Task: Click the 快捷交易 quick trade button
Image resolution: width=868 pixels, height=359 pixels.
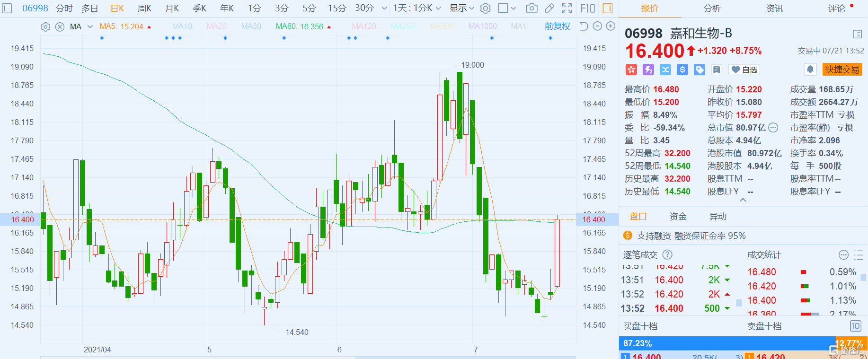Action: [842, 70]
